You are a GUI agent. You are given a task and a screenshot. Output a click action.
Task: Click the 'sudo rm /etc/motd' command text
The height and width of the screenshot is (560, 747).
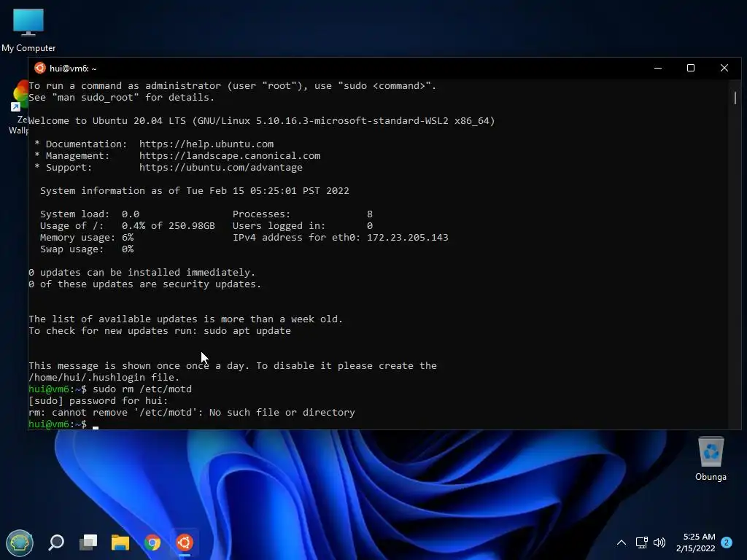[x=142, y=389]
